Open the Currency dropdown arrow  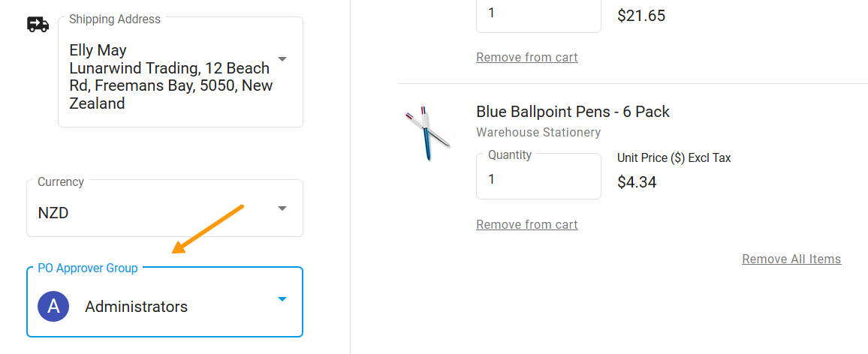click(282, 208)
